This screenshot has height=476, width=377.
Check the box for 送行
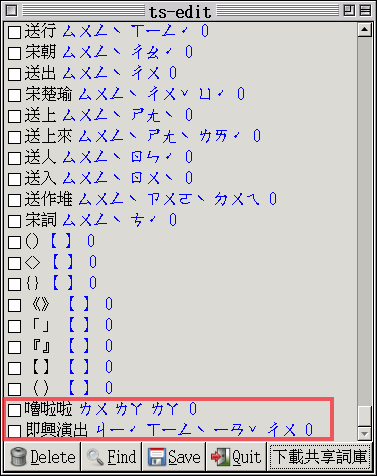pyautogui.click(x=14, y=32)
